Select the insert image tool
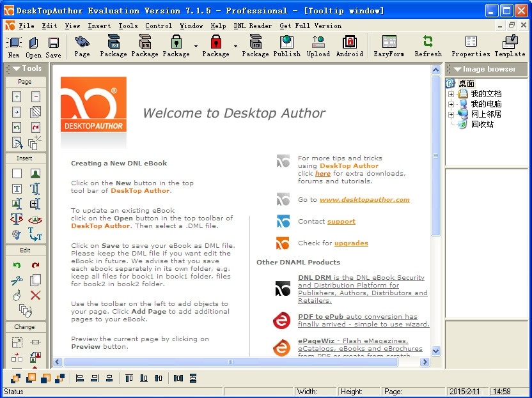 tap(35, 173)
